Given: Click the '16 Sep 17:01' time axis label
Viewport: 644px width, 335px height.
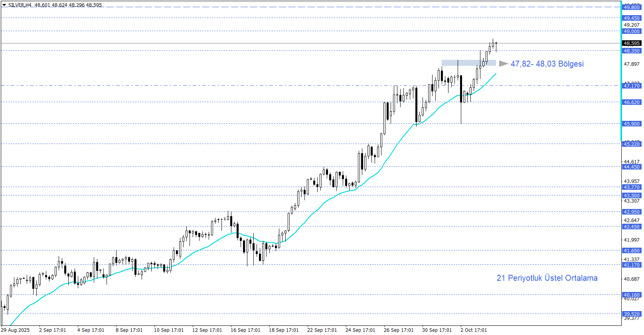Looking at the screenshot, I should tap(245, 330).
